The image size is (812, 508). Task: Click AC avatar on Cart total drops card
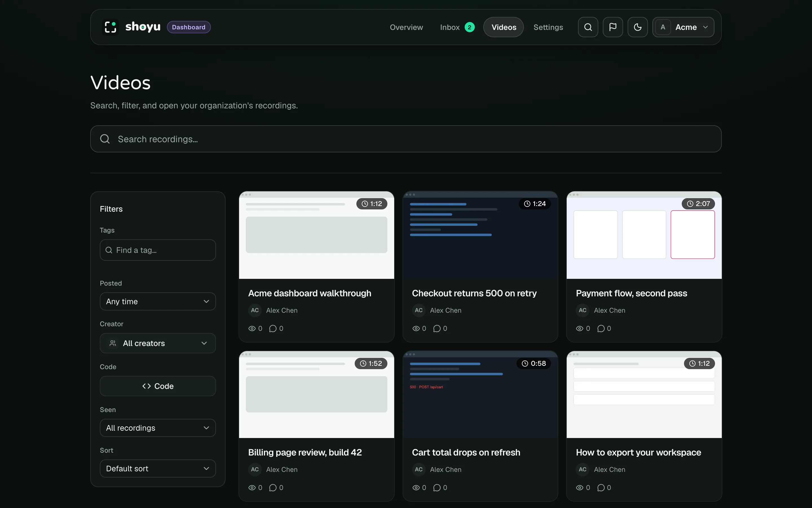419,470
